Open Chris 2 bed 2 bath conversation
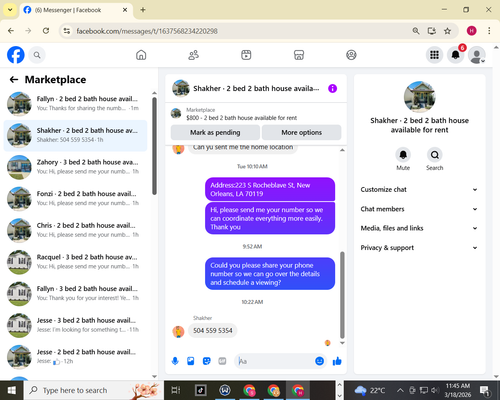 75,230
